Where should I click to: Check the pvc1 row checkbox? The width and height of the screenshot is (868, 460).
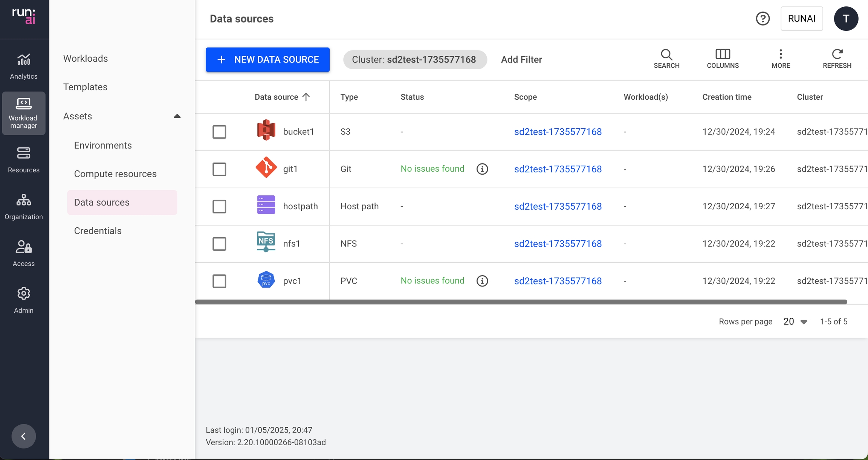point(219,281)
